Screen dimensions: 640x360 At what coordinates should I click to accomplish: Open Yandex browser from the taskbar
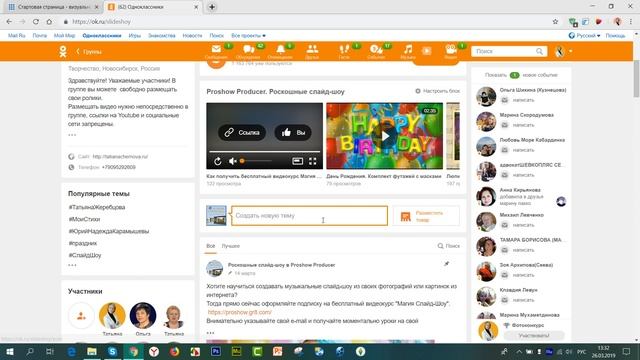coord(154,351)
